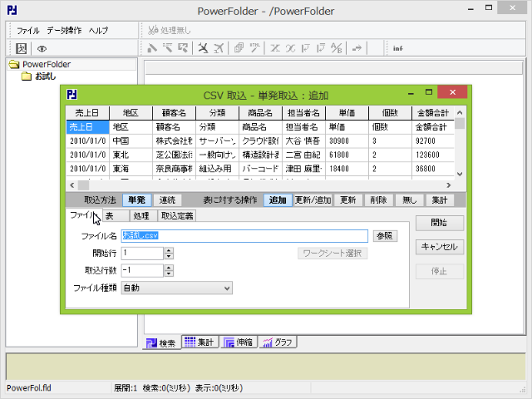Click the A/B replace icon in the toolbar
The height and width of the screenshot is (399, 532).
pyautogui.click(x=337, y=48)
